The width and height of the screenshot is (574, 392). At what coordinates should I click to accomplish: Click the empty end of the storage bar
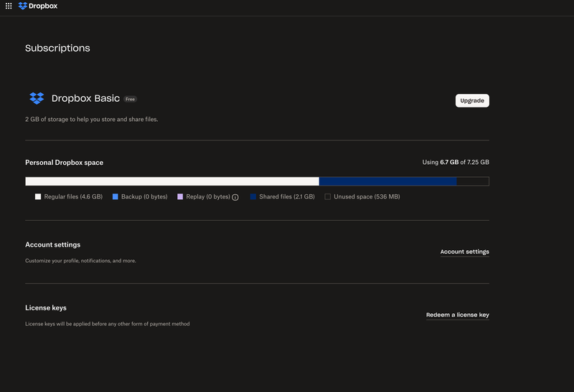[x=473, y=181]
